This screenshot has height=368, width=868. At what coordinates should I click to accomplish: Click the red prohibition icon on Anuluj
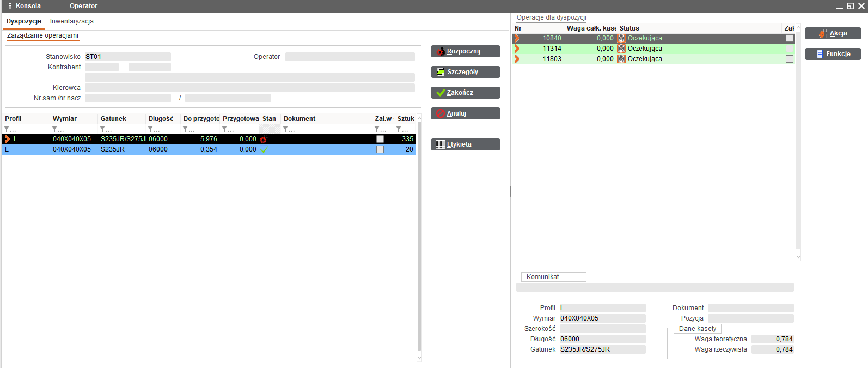[441, 113]
